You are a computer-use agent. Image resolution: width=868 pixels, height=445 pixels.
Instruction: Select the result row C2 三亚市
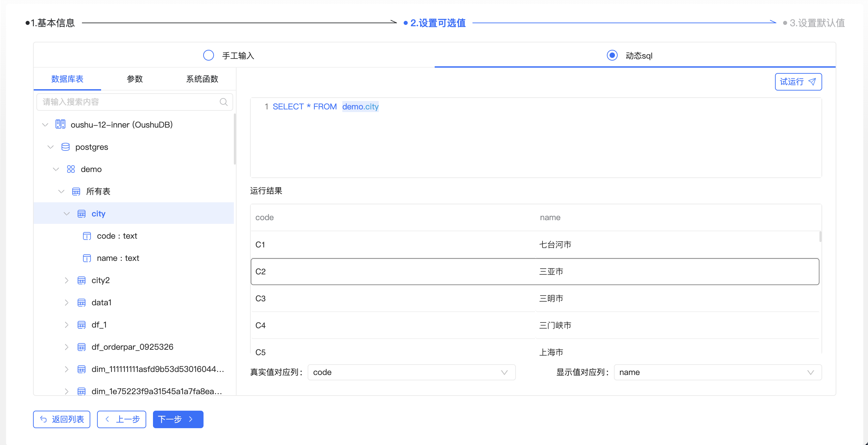point(535,272)
